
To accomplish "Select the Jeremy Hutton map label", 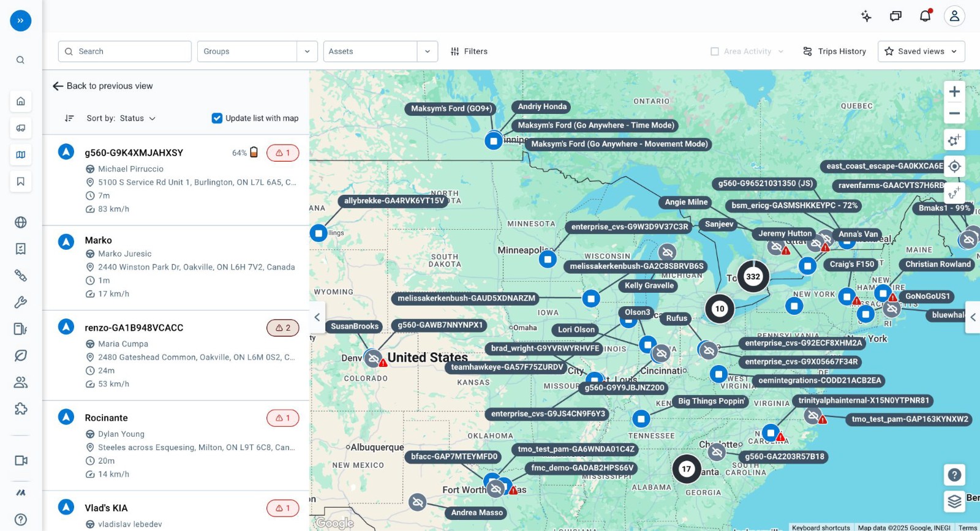I will pos(785,233).
